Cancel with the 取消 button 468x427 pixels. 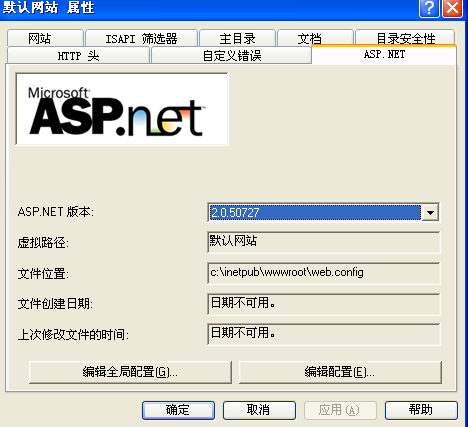259,410
